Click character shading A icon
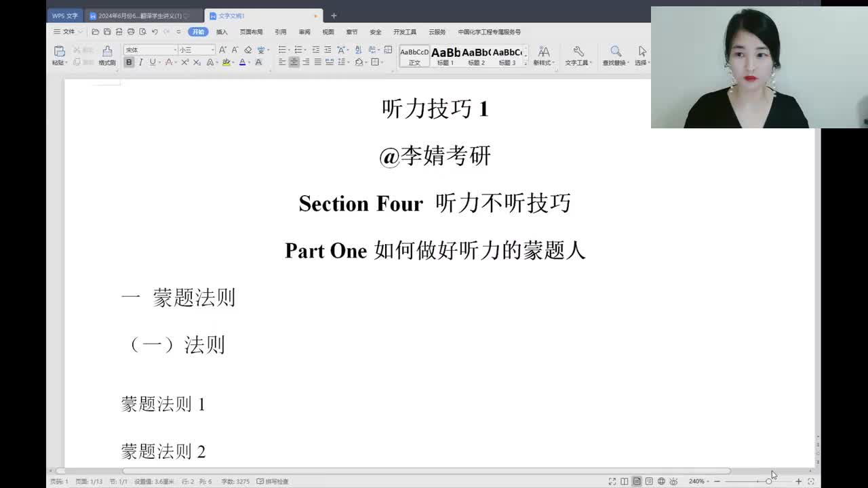The height and width of the screenshot is (488, 868). [x=258, y=62]
